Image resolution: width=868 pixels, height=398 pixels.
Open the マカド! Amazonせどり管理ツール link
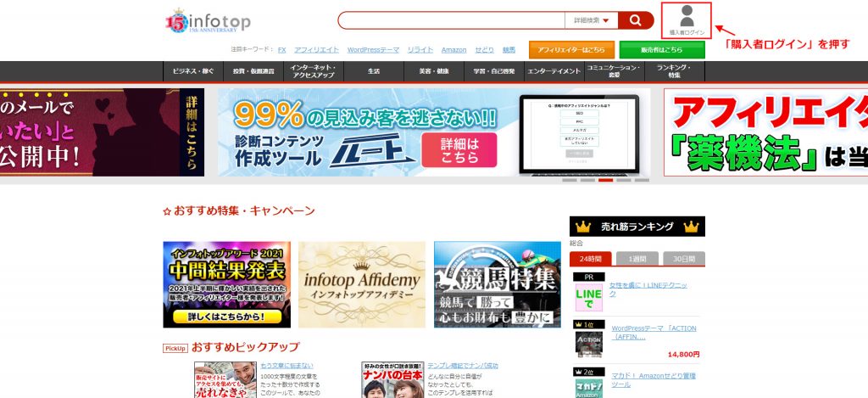click(x=654, y=379)
